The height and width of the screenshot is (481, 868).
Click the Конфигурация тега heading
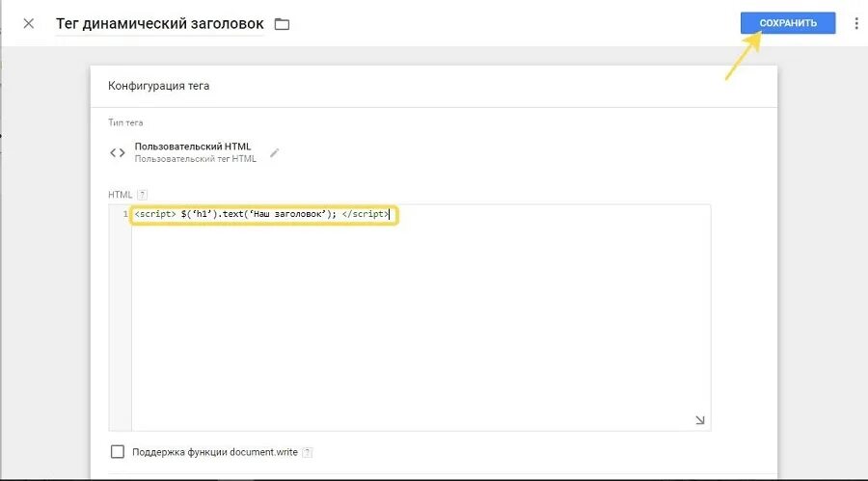(158, 86)
